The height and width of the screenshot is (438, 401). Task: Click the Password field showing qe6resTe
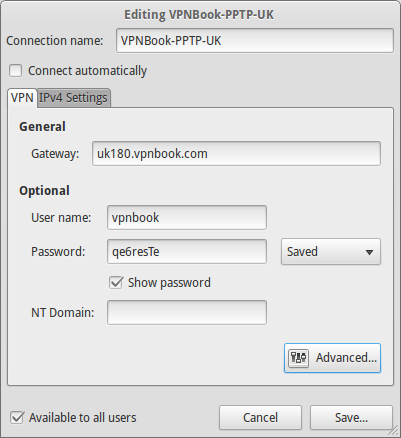pos(187,252)
